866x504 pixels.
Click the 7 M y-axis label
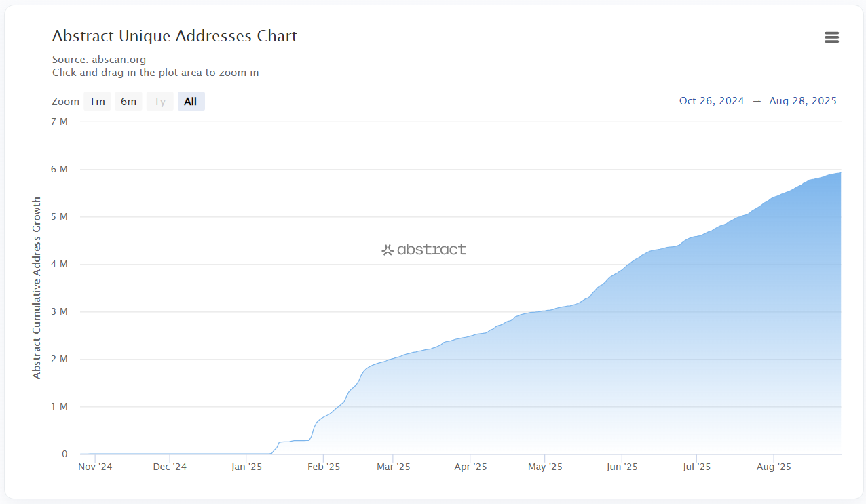(60, 121)
